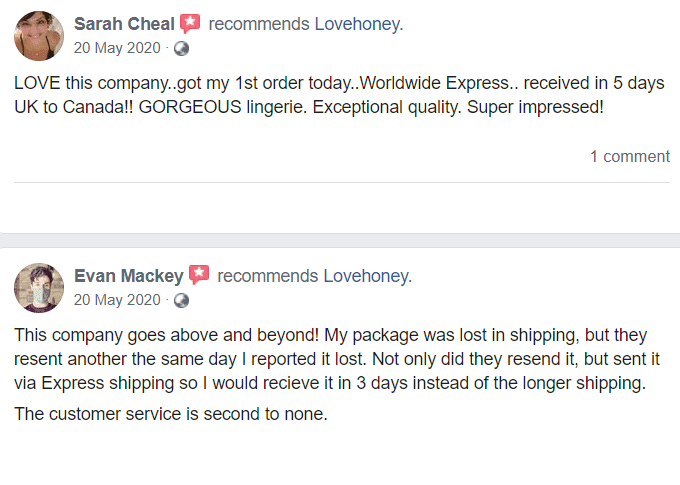
Task: Click the recommendation star icon beside Sarah Cheal
Action: 190,23
